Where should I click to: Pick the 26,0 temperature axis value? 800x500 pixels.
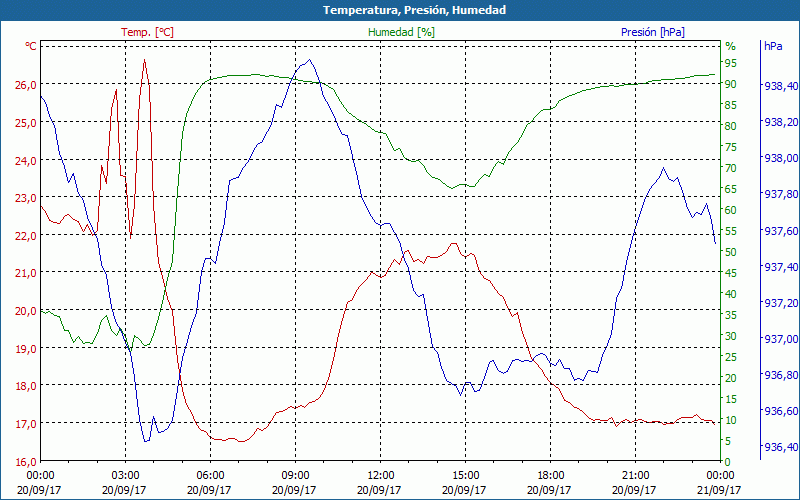tap(25, 85)
